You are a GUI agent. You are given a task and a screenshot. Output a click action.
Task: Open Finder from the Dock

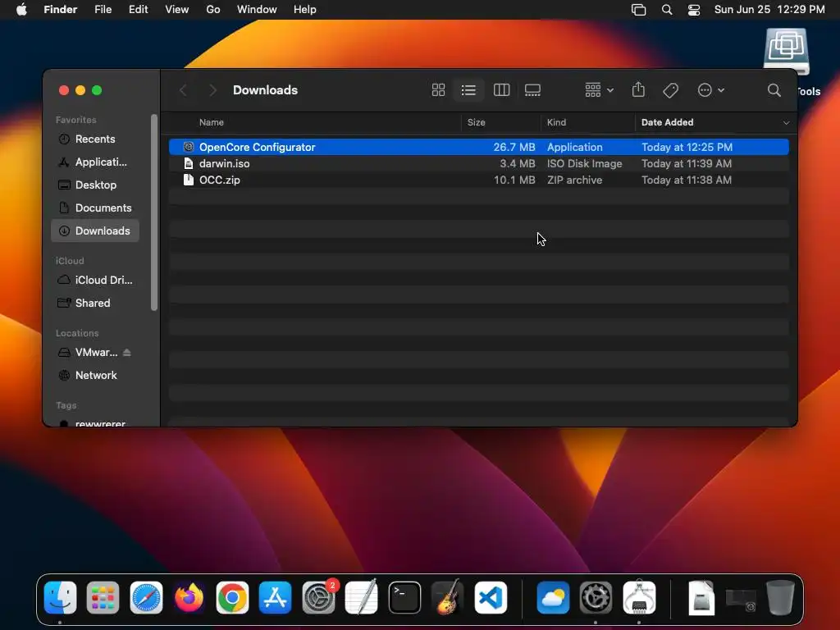(60, 597)
